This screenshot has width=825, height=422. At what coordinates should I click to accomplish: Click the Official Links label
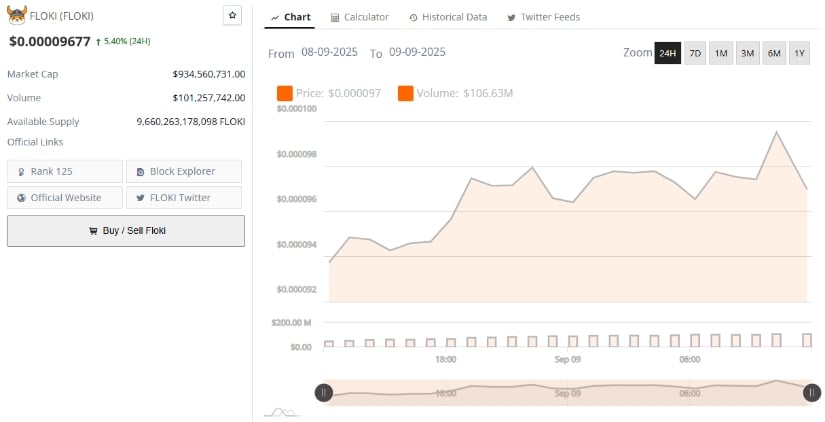coord(35,142)
